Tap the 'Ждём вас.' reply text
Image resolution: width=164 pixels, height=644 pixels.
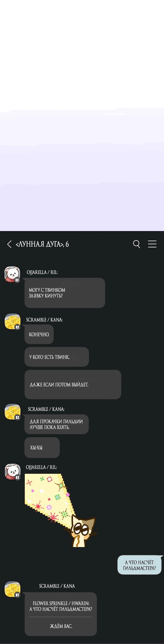[x=61, y=626]
